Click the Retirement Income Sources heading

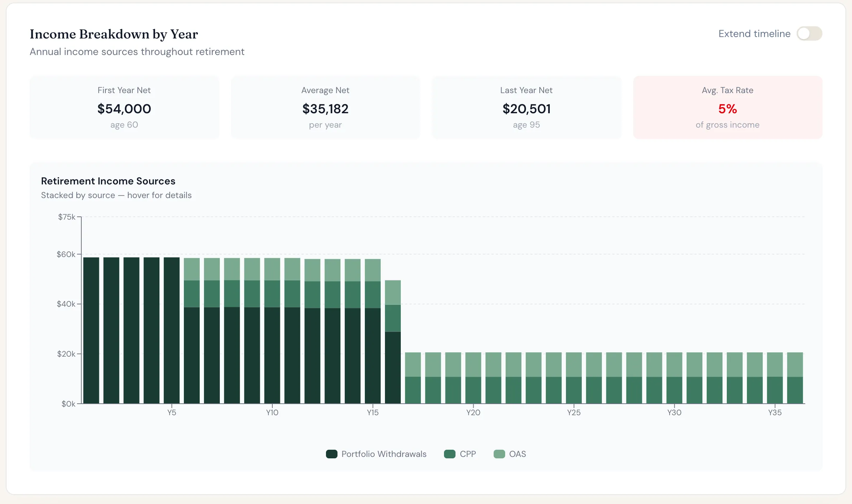coord(108,181)
